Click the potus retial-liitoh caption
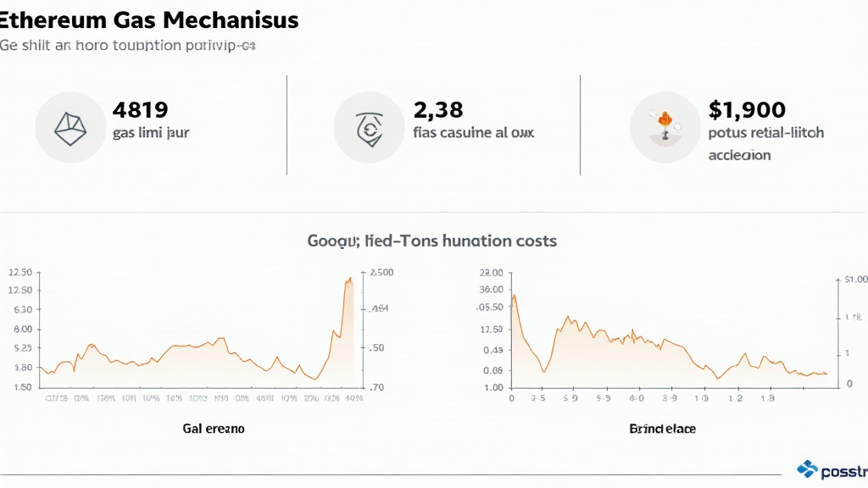The height and width of the screenshot is (488, 868). 765,133
